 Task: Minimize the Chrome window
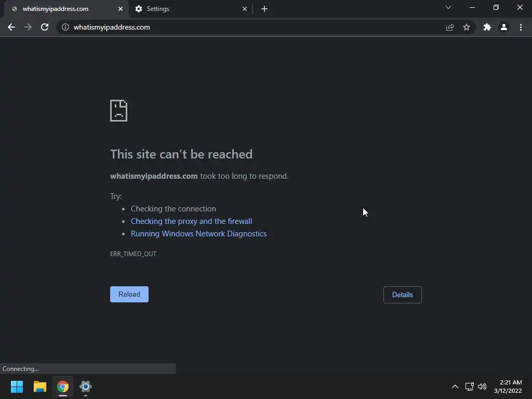pyautogui.click(x=472, y=7)
